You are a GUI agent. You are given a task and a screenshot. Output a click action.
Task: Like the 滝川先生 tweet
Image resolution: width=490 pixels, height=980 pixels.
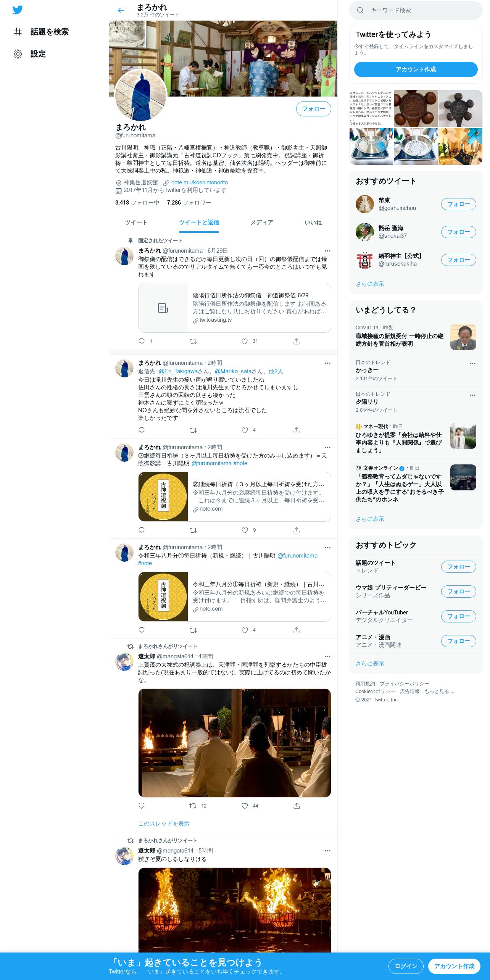tap(245, 430)
